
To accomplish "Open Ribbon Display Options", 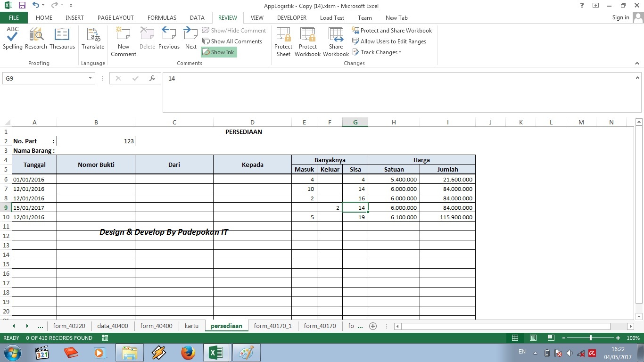I will 596,6.
